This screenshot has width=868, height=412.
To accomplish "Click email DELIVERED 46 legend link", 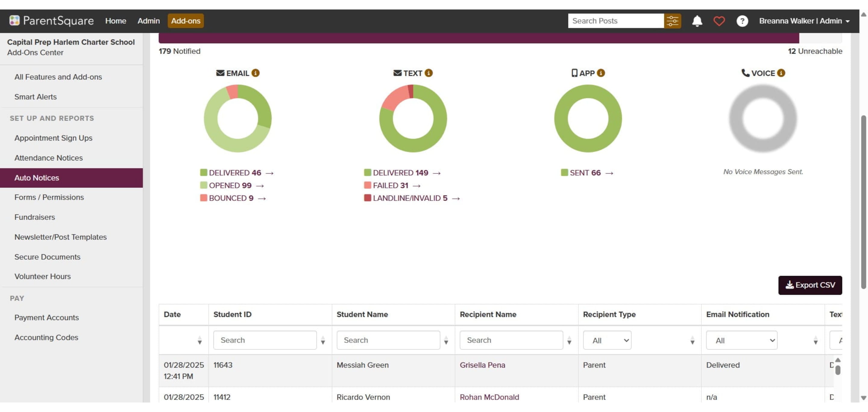I will (x=235, y=173).
